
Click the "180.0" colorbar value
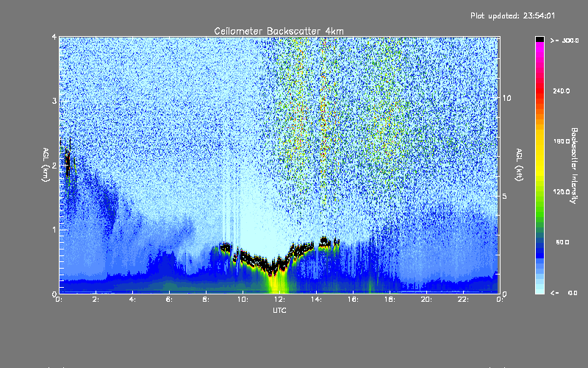[562, 141]
